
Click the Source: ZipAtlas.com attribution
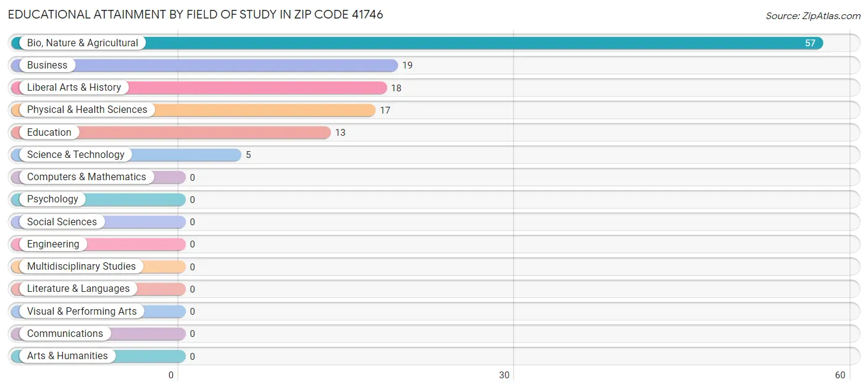tap(813, 16)
